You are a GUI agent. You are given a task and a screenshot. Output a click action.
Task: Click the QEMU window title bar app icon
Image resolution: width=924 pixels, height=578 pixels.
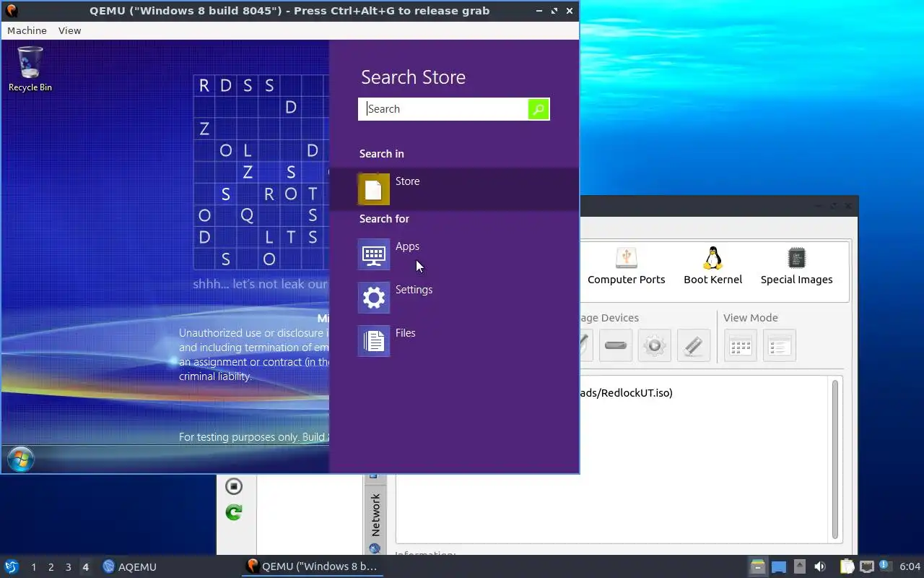[11, 11]
